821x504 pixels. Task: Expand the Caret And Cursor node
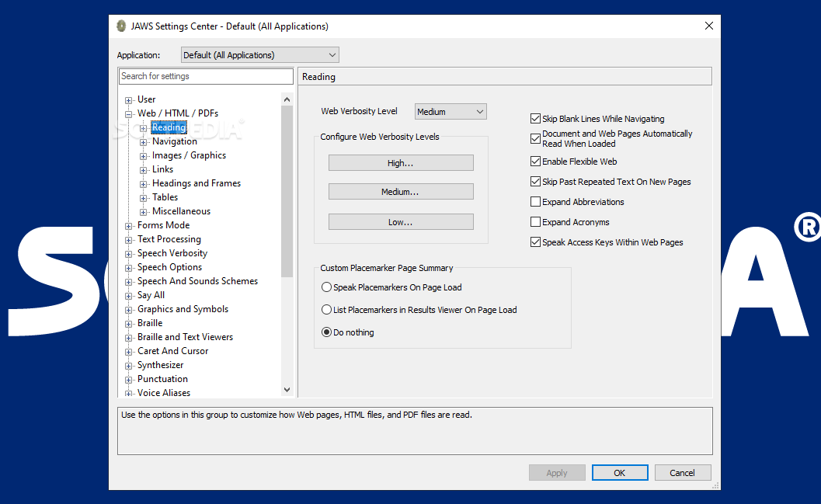(x=128, y=352)
